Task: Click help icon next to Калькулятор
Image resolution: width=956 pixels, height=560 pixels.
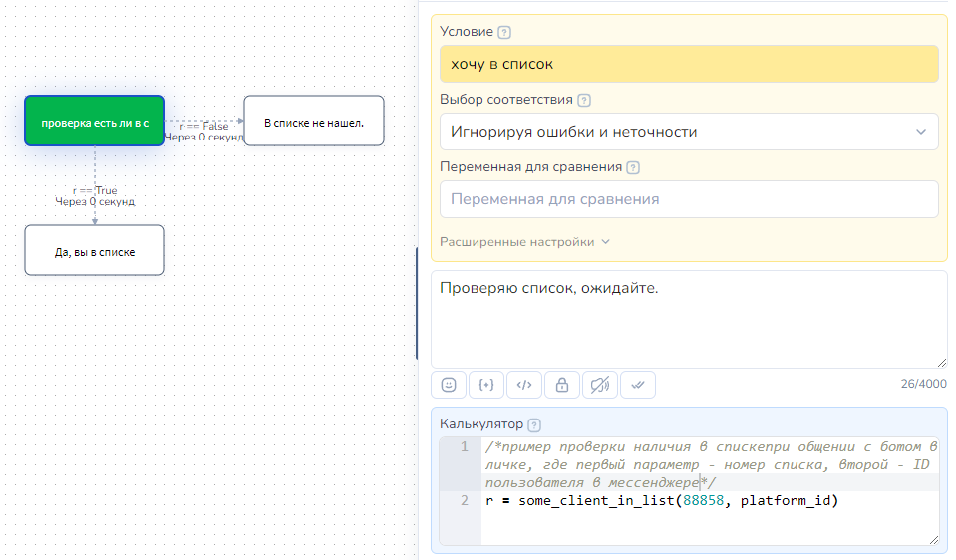Action: click(x=534, y=424)
